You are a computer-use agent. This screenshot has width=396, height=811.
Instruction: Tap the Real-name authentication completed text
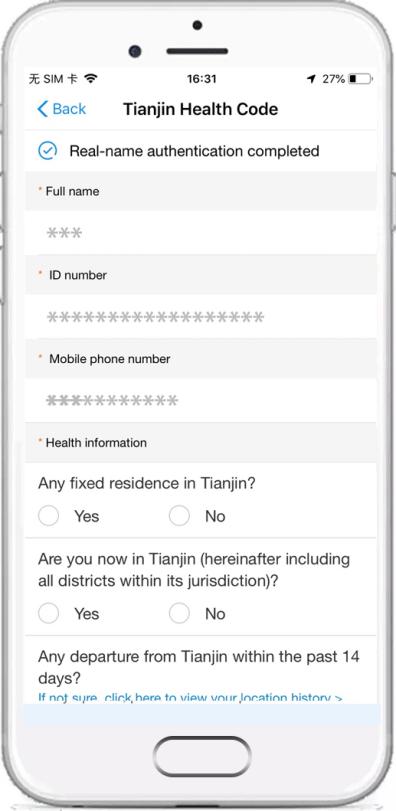[194, 151]
